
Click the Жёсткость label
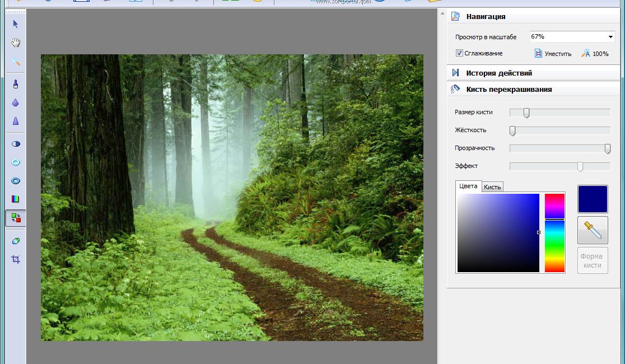coord(470,130)
